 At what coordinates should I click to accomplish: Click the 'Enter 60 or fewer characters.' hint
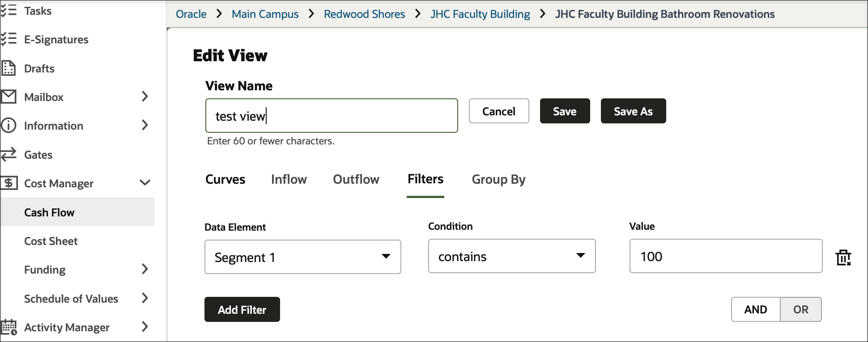[271, 141]
